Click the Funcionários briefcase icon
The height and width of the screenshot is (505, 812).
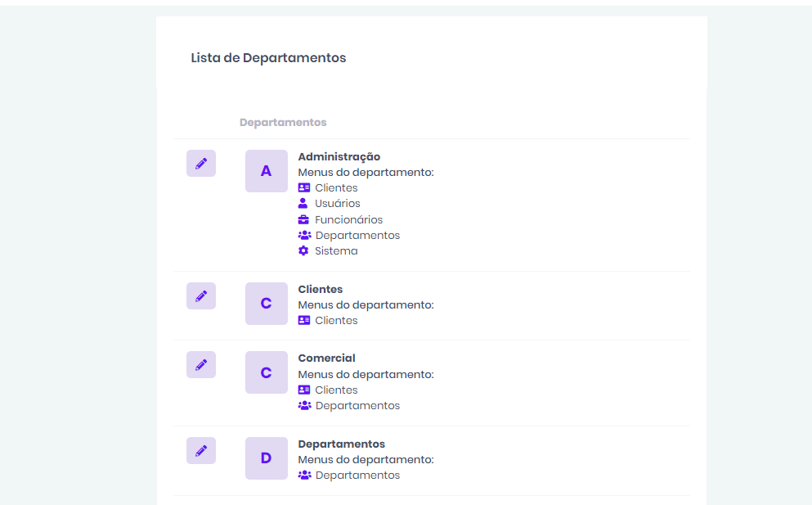[x=304, y=219]
